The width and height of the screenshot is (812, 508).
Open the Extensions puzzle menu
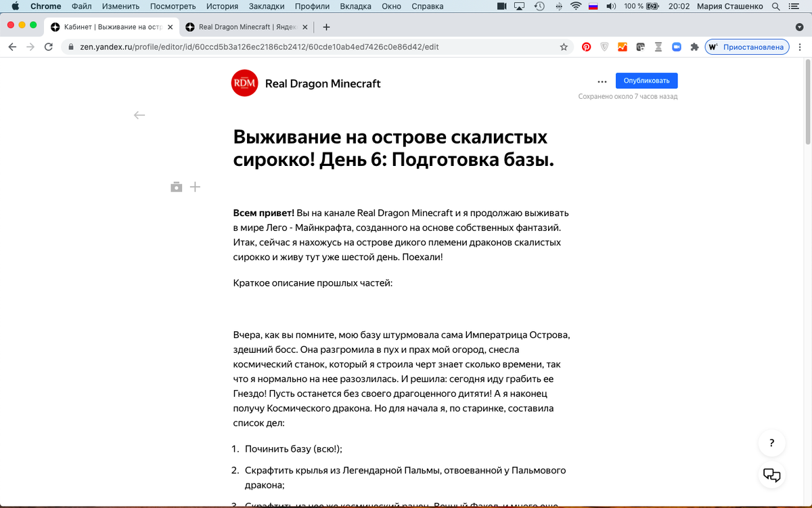(x=694, y=47)
